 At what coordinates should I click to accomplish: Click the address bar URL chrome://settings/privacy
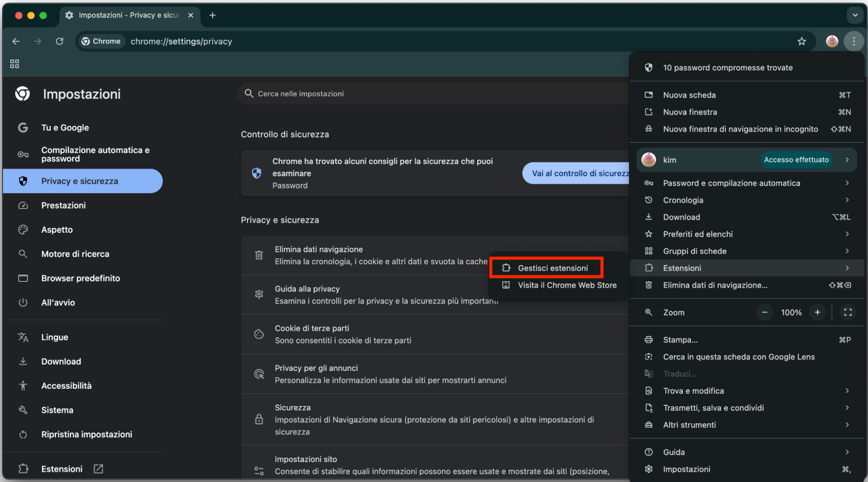pyautogui.click(x=181, y=41)
